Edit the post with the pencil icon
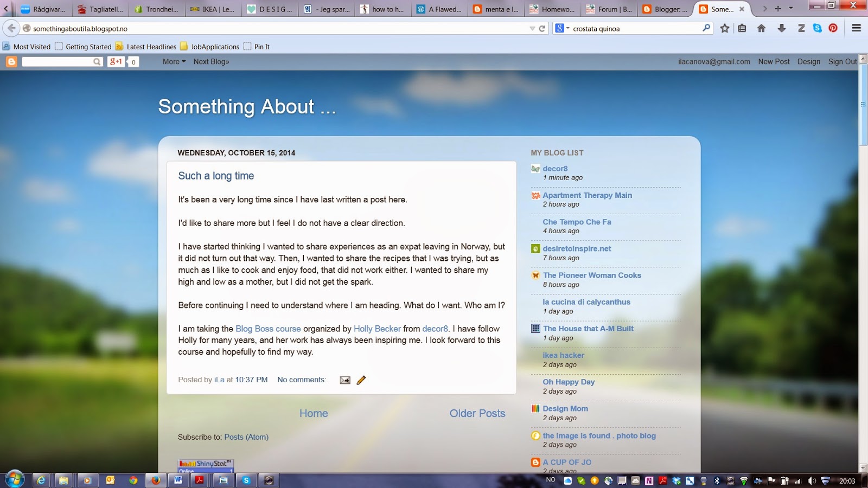 [x=361, y=380]
